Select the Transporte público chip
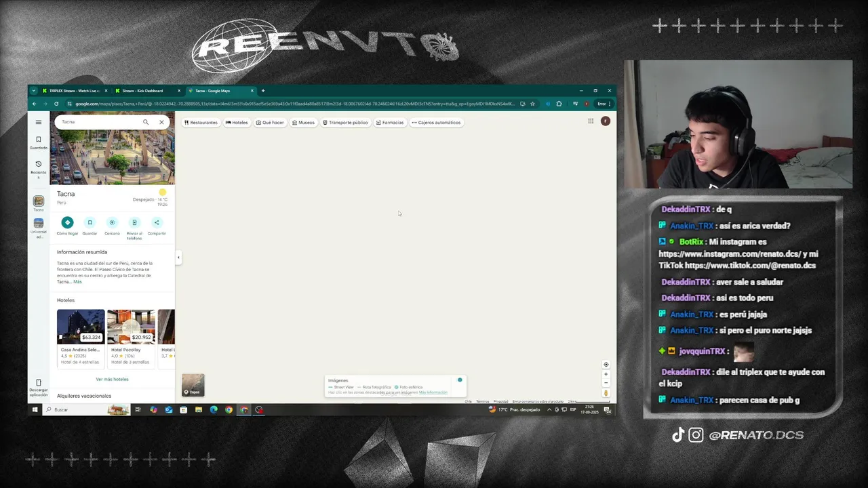The image size is (868, 488). point(345,123)
